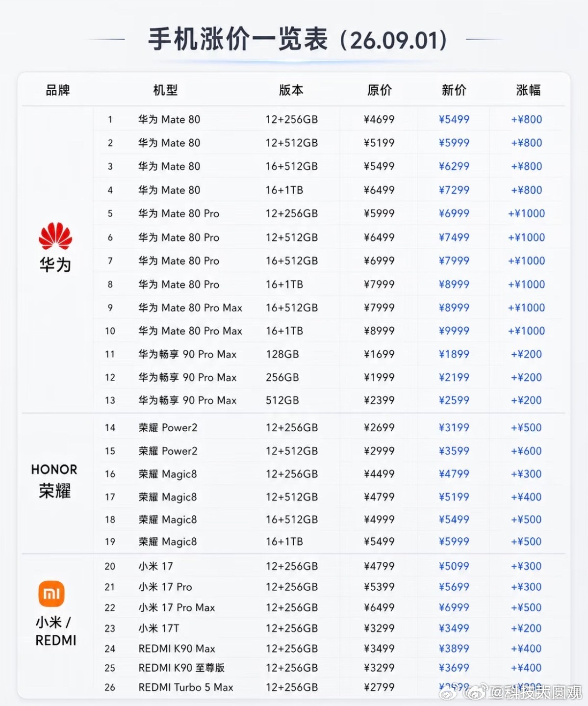The height and width of the screenshot is (706, 588).
Task: Click original price ¥4999
Action: (x=379, y=520)
